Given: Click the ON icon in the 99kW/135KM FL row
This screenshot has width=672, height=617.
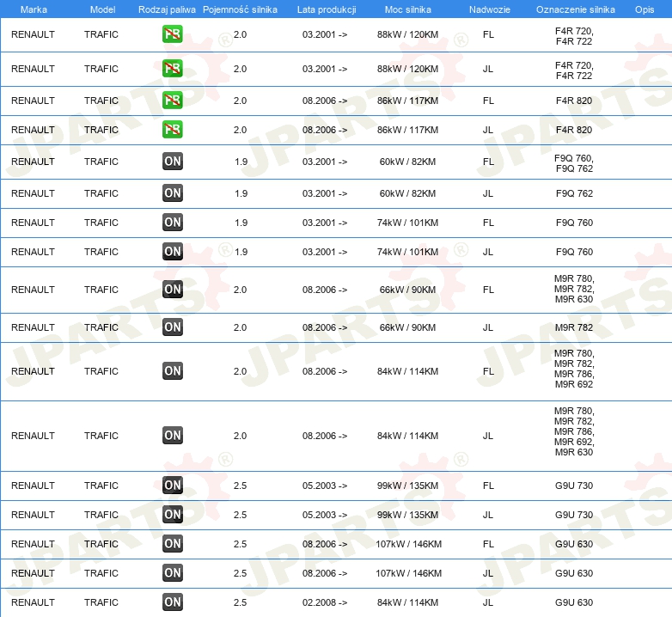Looking at the screenshot, I should [173, 486].
